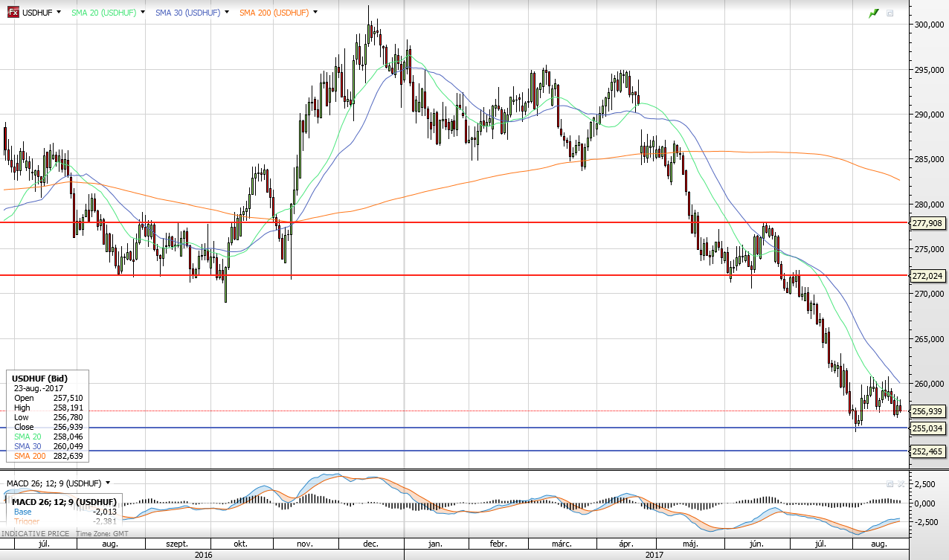This screenshot has width=949, height=560.
Task: Click the 272,024 red level price label
Action: 927,275
